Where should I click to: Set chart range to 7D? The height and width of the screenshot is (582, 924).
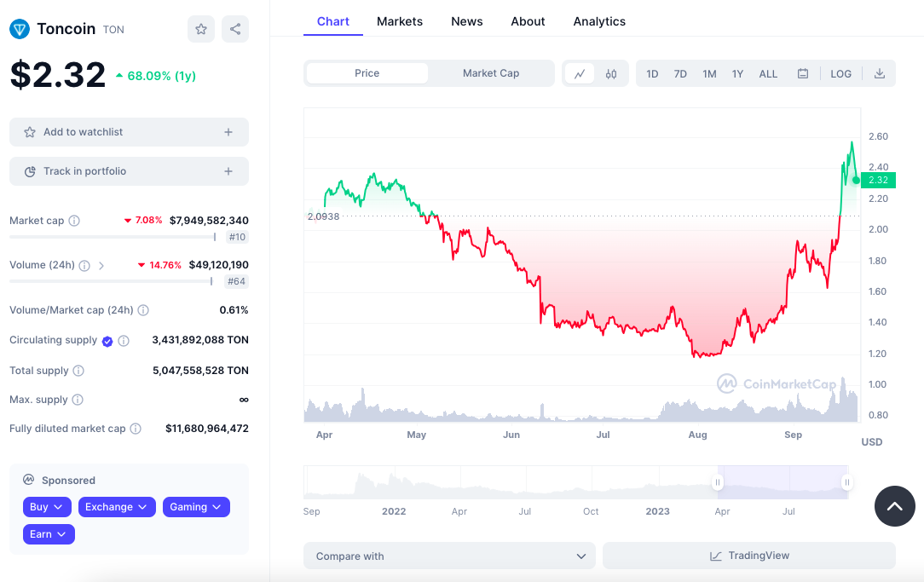click(680, 73)
